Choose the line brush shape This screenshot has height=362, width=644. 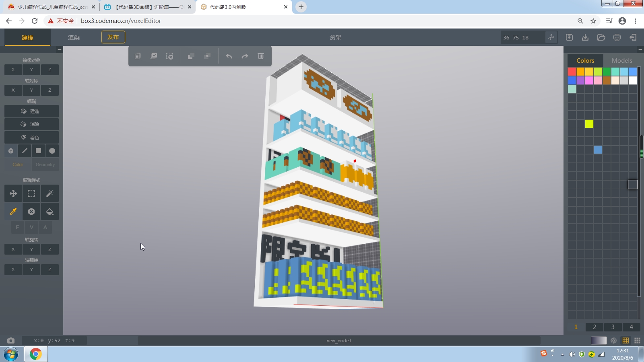click(x=25, y=151)
